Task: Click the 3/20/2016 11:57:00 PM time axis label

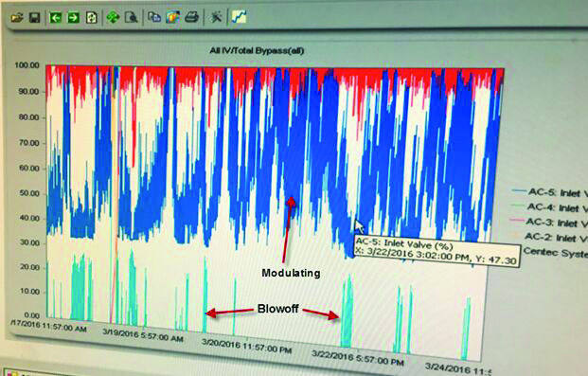Action: 246,346
